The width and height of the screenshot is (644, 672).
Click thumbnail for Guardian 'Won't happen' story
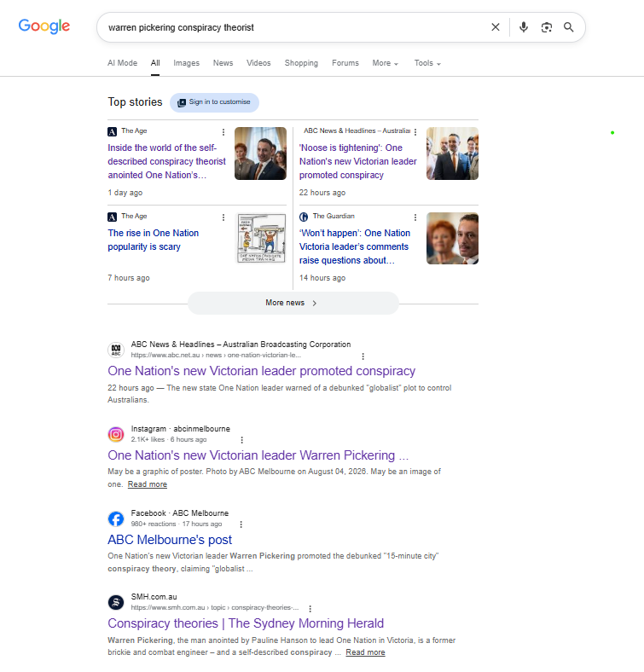(x=452, y=238)
